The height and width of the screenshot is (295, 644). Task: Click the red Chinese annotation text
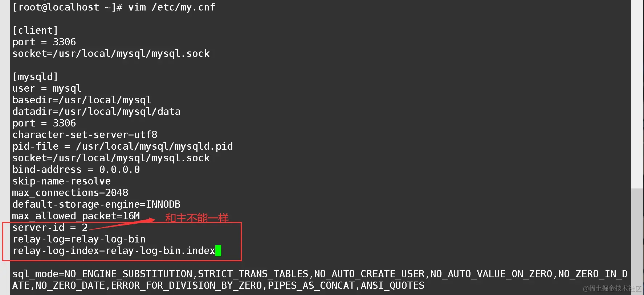click(197, 218)
